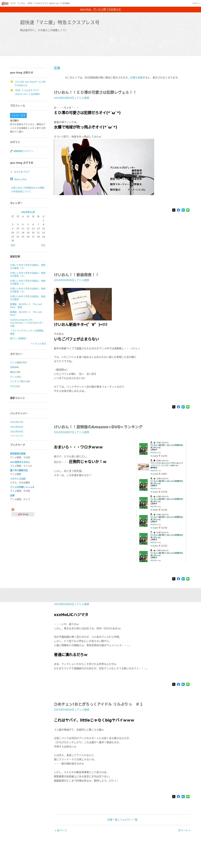This screenshot has width=201, height=868.
Task: Bookmark the 新曲発表 post on Hatena
Action: (183, 407)
